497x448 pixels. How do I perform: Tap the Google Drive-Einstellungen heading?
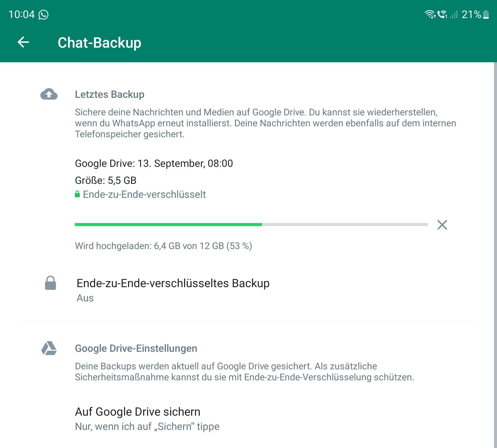[x=136, y=348]
